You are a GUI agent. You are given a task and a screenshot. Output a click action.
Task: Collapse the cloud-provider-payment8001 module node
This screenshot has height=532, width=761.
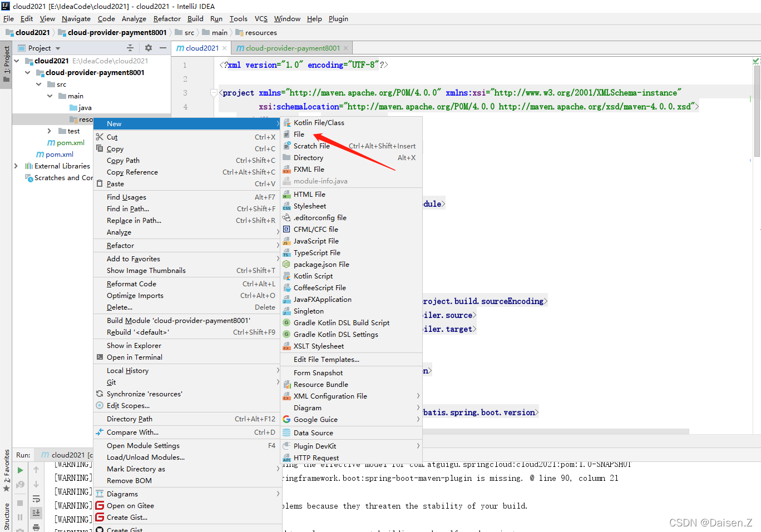pyautogui.click(x=28, y=73)
